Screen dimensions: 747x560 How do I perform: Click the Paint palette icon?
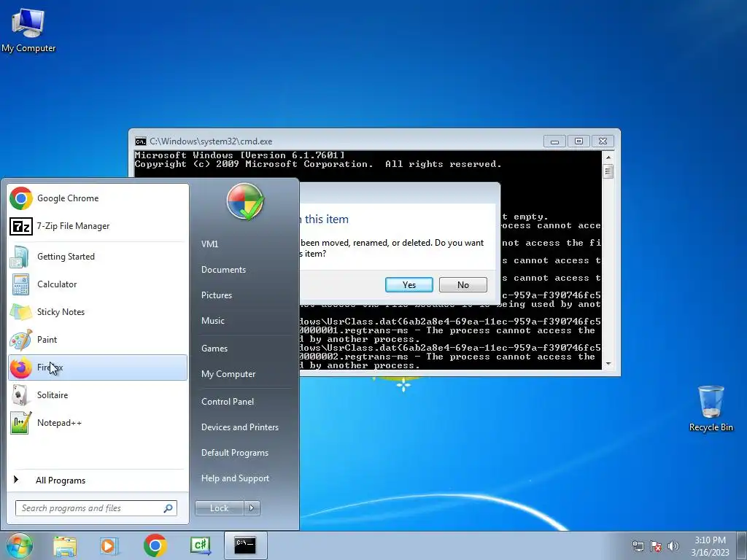[21, 340]
